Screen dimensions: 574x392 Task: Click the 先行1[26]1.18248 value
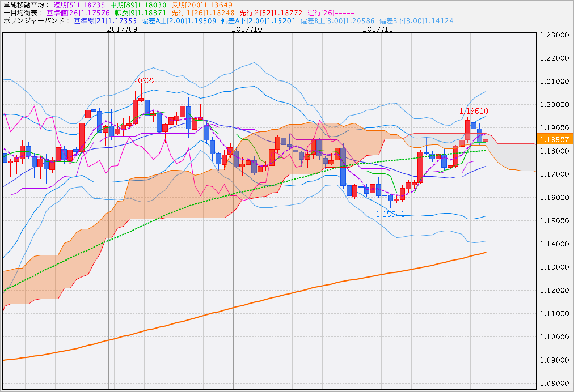tap(203, 13)
